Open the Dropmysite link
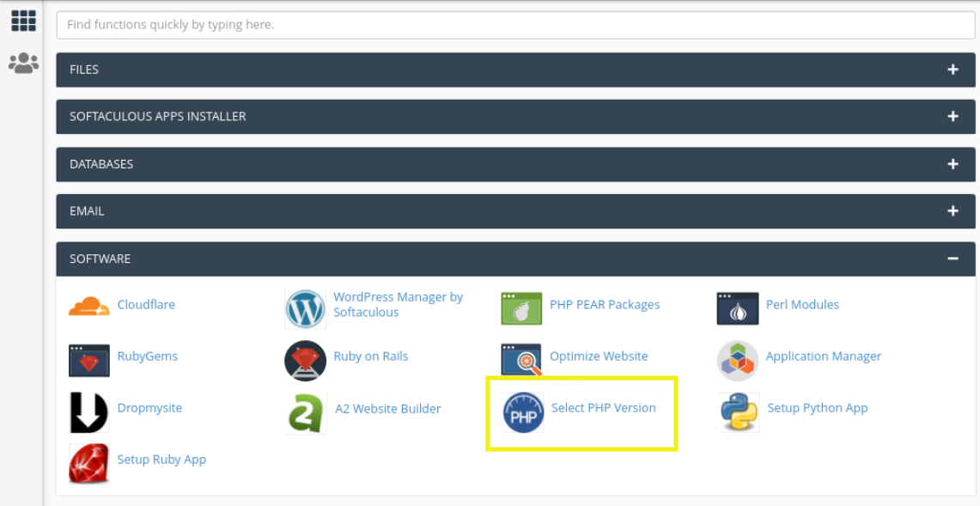This screenshot has width=980, height=506. [x=149, y=408]
